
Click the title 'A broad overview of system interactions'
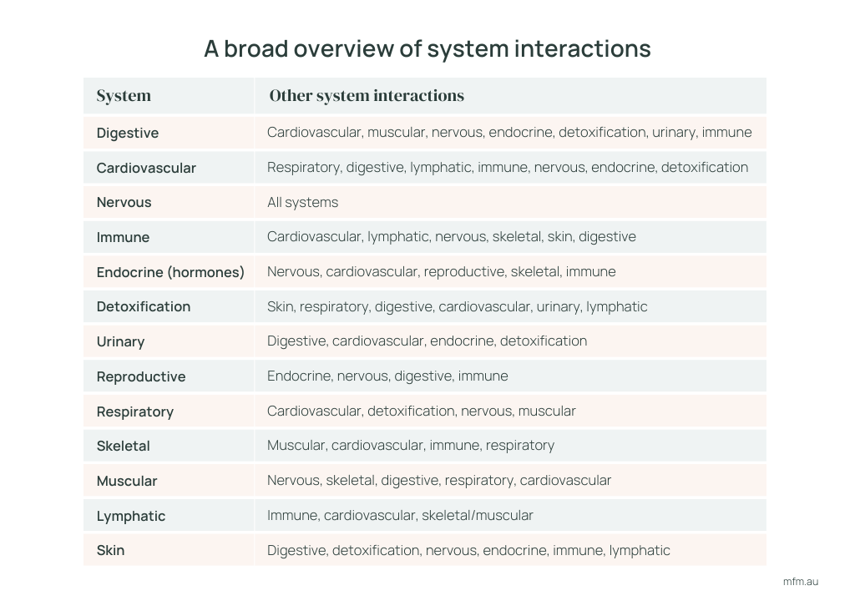coord(427,48)
